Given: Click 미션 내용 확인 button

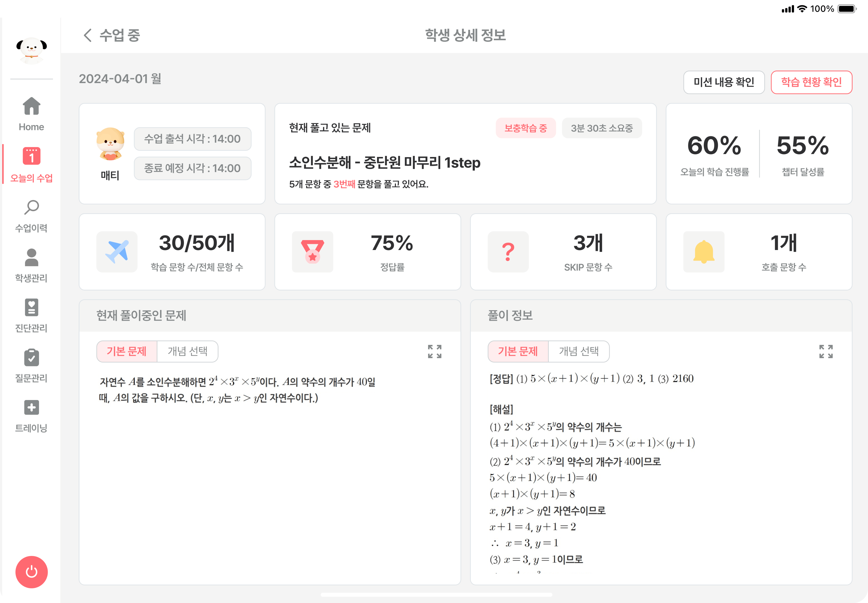Looking at the screenshot, I should tap(724, 82).
